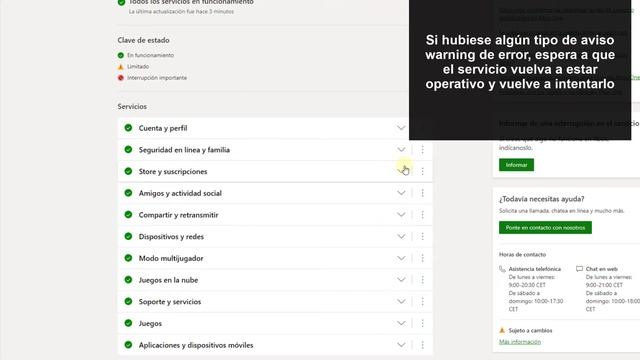Click the ¿Todavía necesitas ayuda? heading

tap(541, 199)
